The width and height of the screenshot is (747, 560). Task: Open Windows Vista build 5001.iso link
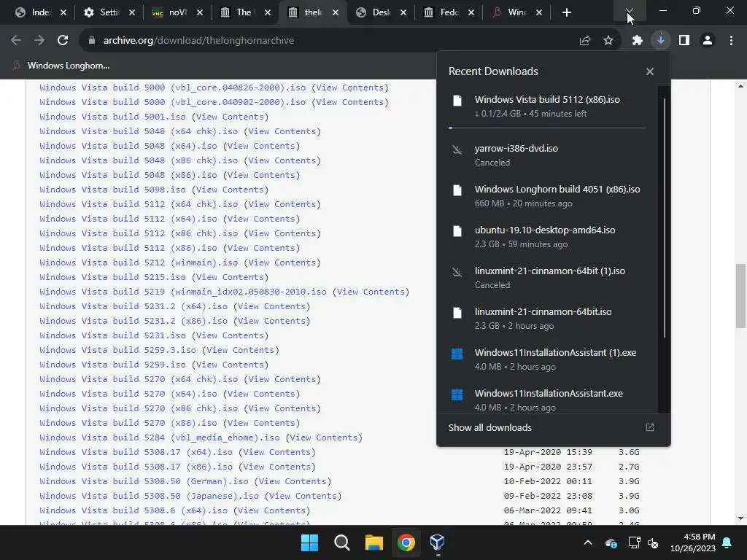coord(112,117)
